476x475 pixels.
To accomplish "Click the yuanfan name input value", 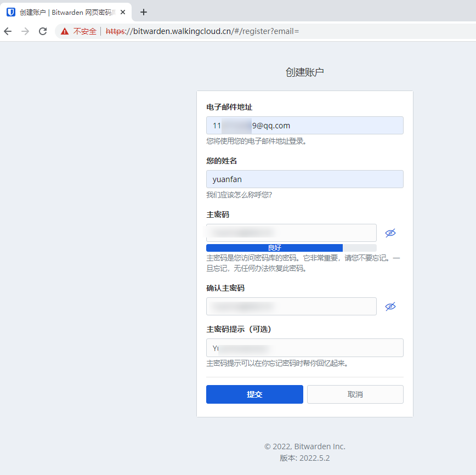I will 226,179.
